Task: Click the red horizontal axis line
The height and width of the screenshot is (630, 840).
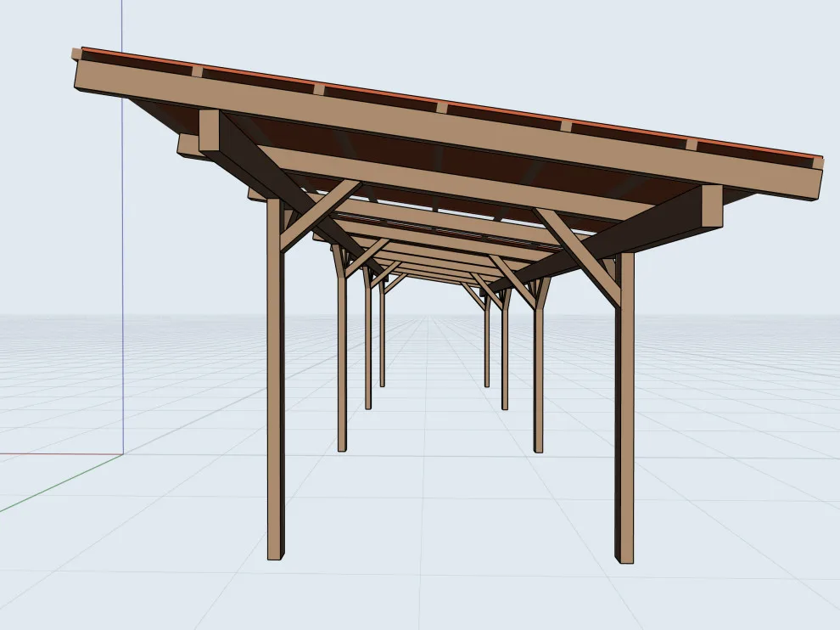Action: [x=60, y=454]
